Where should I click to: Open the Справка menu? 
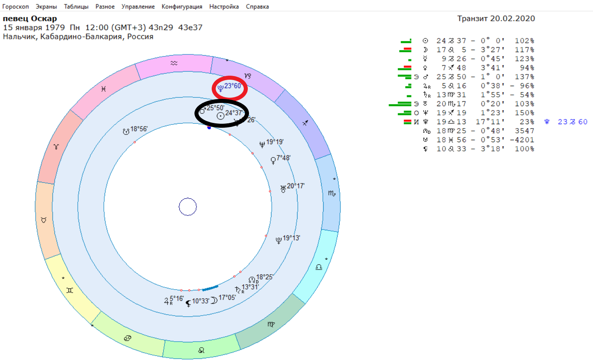click(257, 6)
